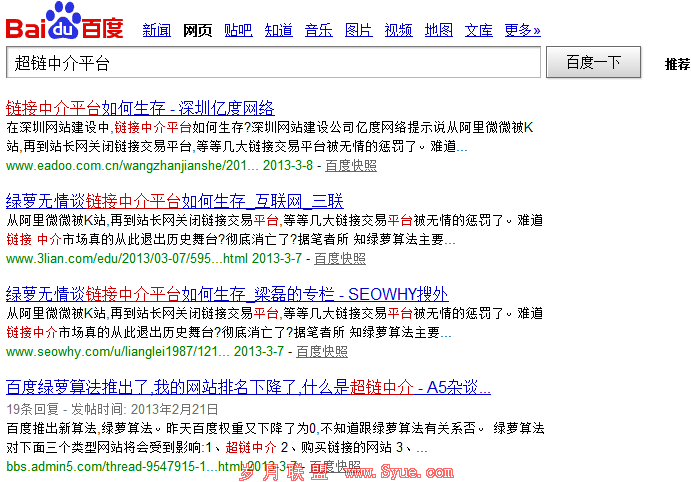Open the 新闻 news tab
This screenshot has height=482, width=691.
click(157, 30)
